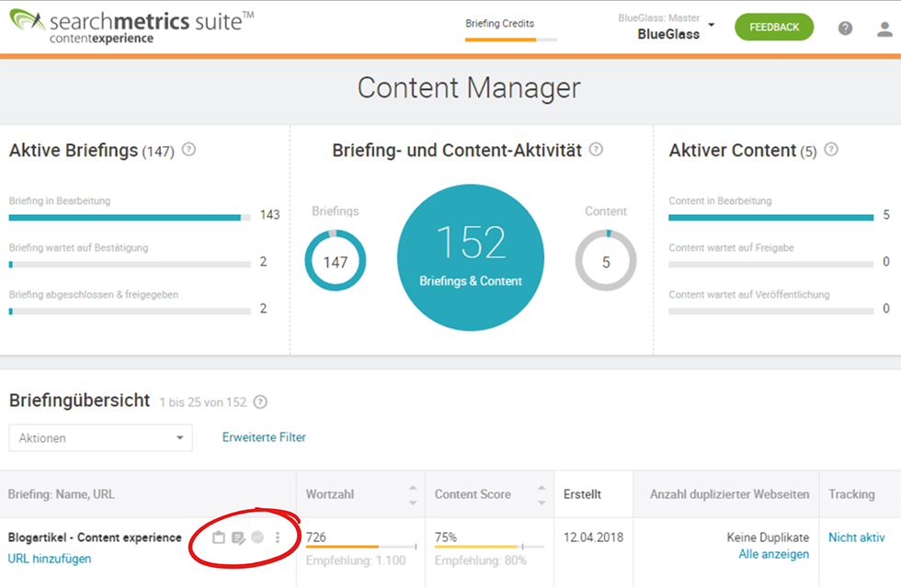Click help icon beside Briefingübersicht
901x588 pixels.
pyautogui.click(x=260, y=401)
